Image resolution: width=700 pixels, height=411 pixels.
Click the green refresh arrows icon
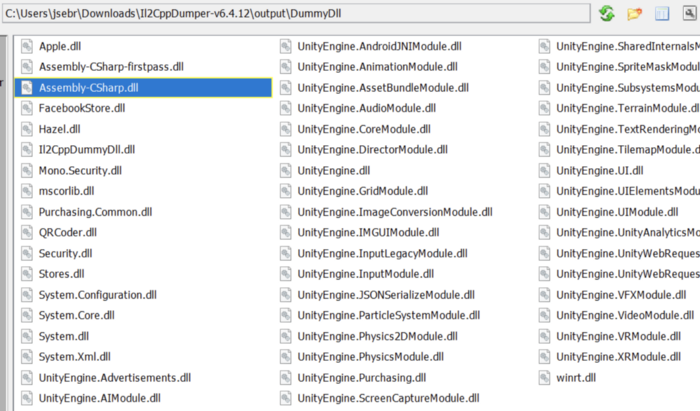pyautogui.click(x=607, y=13)
